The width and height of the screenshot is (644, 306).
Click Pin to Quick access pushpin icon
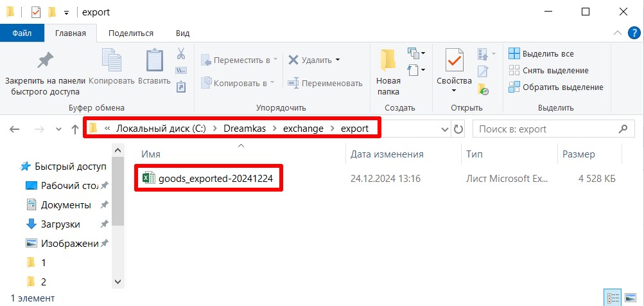tap(45, 60)
